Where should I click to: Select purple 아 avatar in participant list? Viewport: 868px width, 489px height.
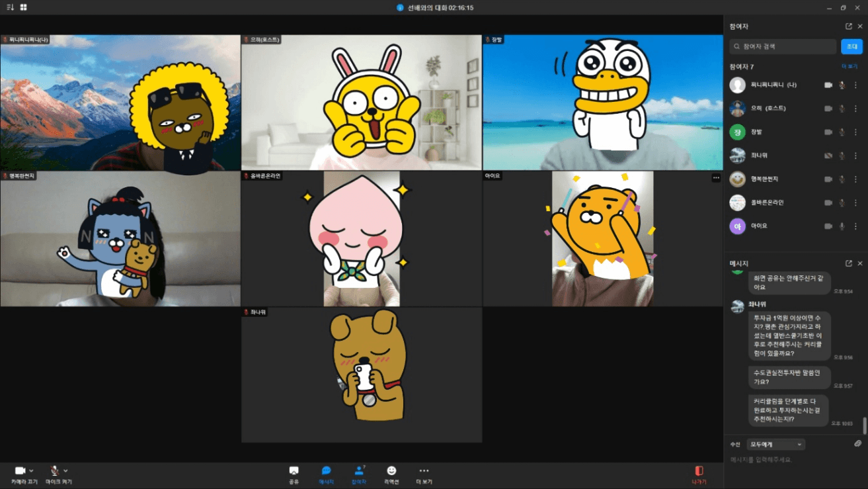tap(738, 226)
